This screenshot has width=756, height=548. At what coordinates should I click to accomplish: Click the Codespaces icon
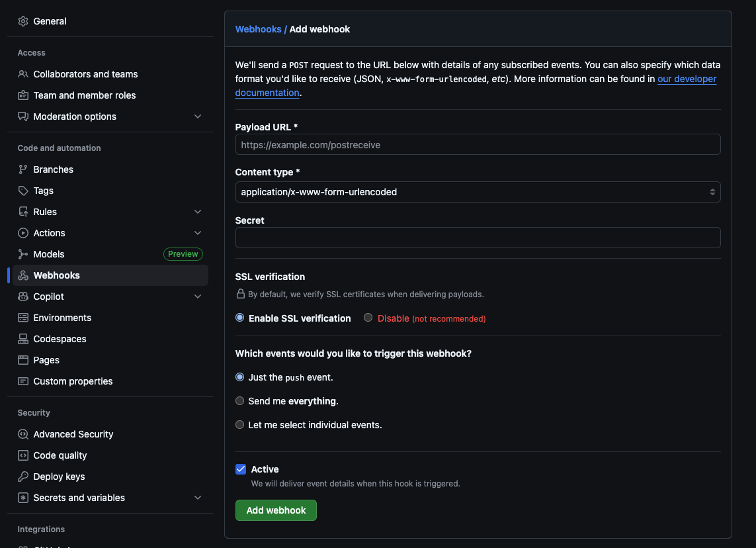[22, 339]
